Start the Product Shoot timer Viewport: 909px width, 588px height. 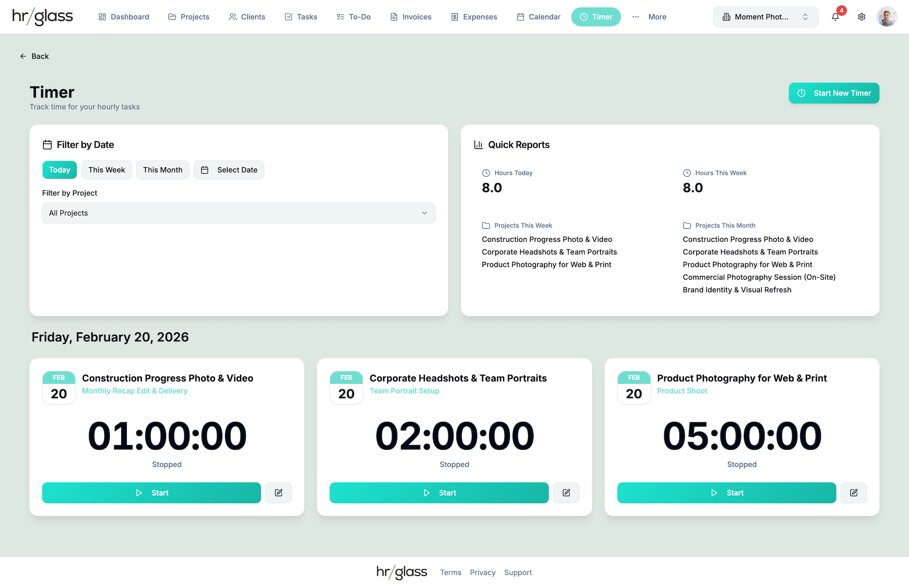726,493
